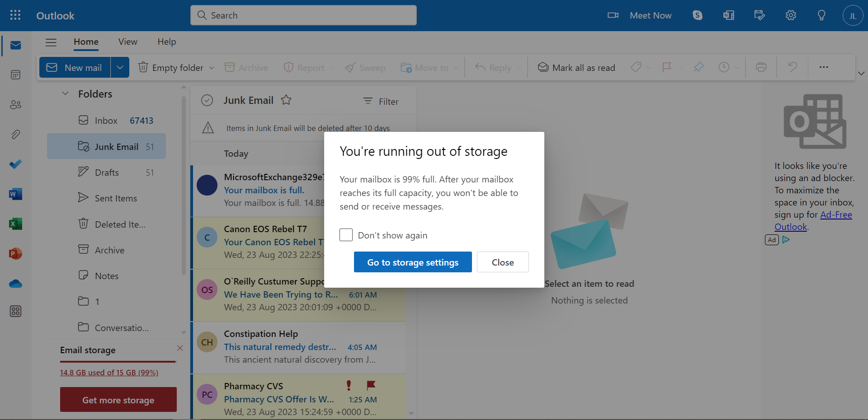Click New mail button
Image resolution: width=868 pixels, height=420 pixels.
coord(75,67)
